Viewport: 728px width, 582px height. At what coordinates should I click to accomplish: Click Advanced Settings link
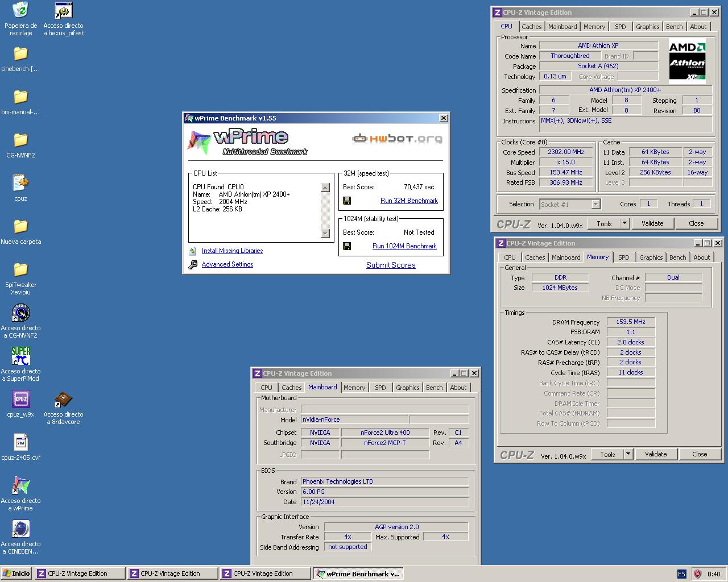[x=227, y=264]
